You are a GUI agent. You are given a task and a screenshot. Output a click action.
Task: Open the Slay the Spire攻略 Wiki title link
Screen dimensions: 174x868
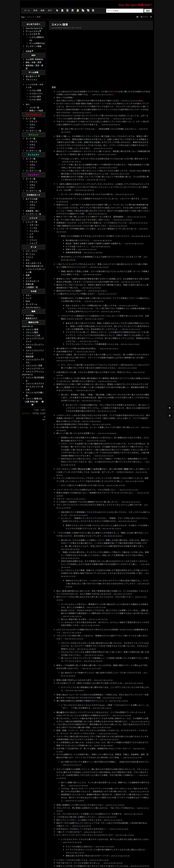[135, 5]
